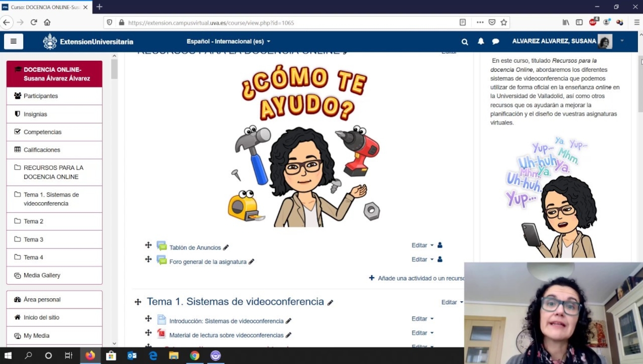Open reader view icon in address bar

click(463, 23)
